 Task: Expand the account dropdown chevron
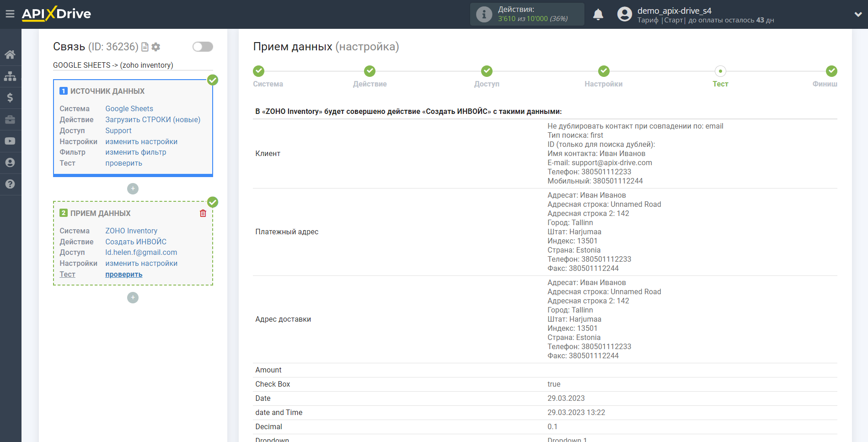[858, 14]
